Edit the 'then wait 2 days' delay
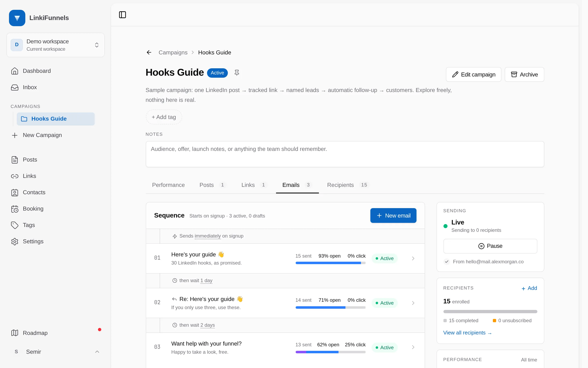 207,325
